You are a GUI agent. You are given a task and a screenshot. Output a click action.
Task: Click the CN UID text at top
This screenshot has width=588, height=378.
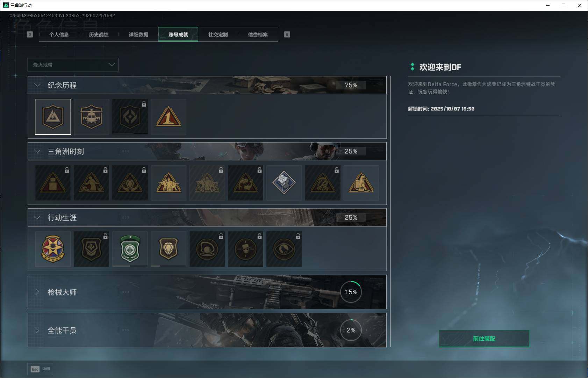pos(62,15)
